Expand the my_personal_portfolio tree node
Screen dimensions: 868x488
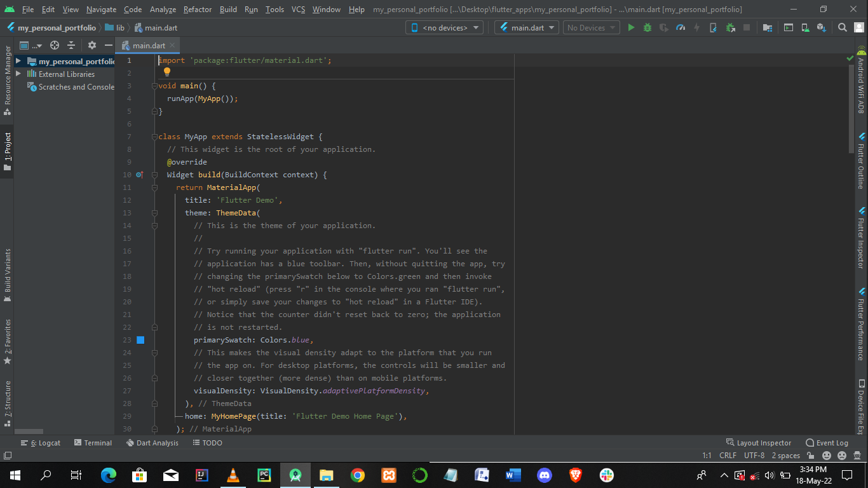tap(18, 61)
